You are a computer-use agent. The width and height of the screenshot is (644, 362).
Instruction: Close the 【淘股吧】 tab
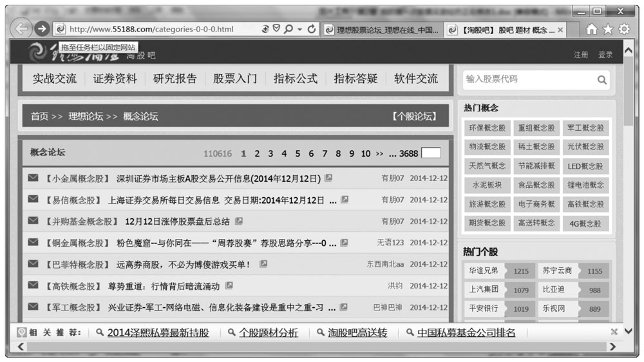pyautogui.click(x=560, y=30)
